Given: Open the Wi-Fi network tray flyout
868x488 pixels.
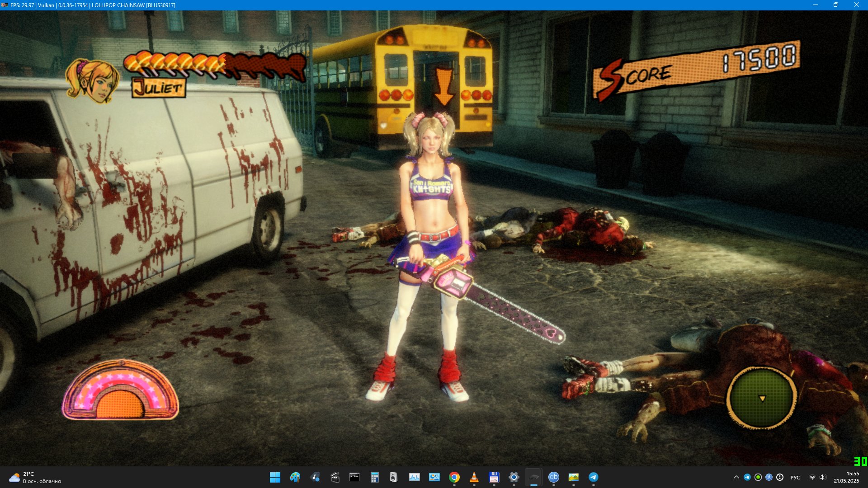Looking at the screenshot, I should 812,477.
